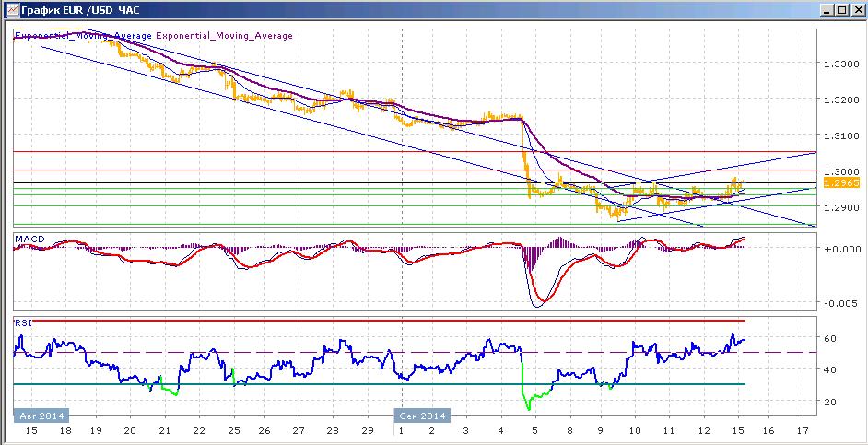Click the RSI panel label
The height and width of the screenshot is (445, 868).
pyautogui.click(x=23, y=322)
